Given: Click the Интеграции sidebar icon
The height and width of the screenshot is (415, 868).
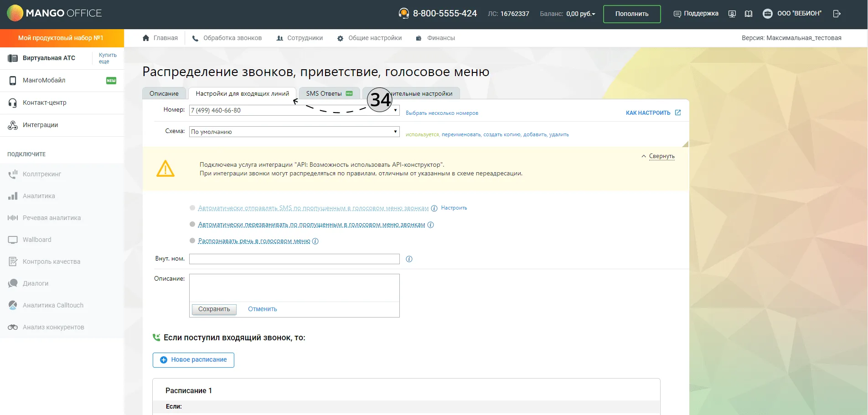Looking at the screenshot, I should (13, 125).
